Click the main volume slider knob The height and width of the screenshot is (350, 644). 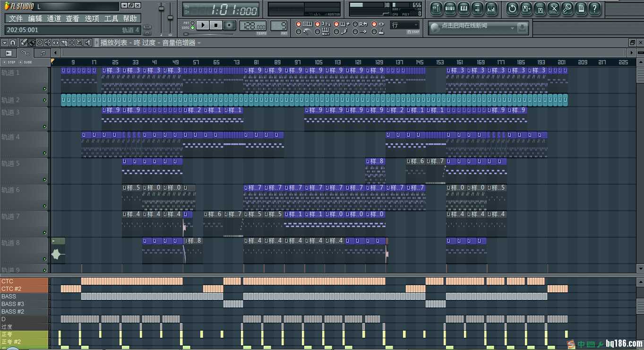[x=161, y=8]
